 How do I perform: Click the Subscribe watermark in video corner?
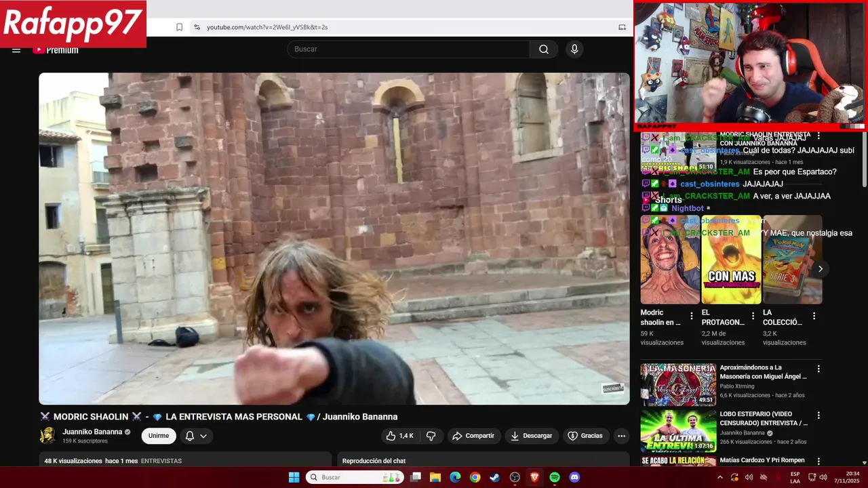click(612, 389)
